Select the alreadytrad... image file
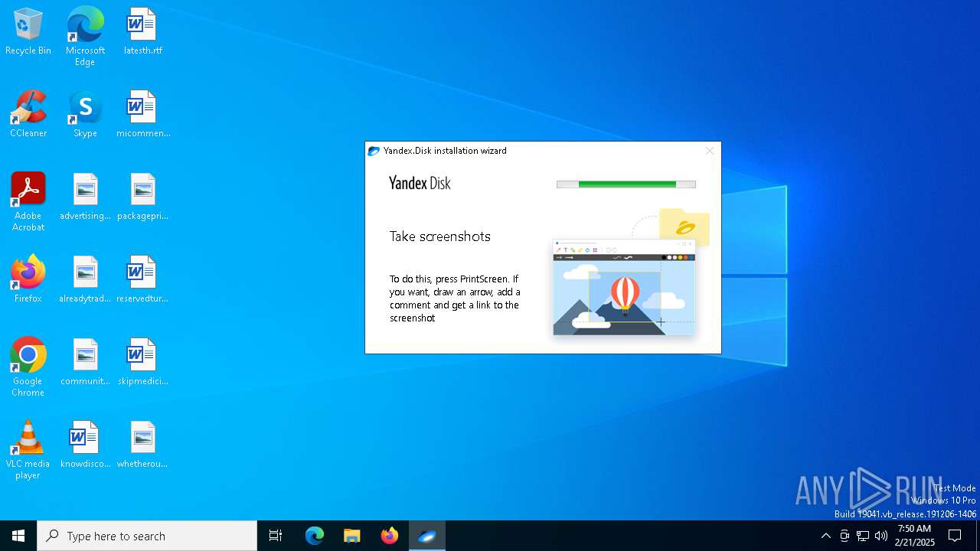This screenshot has height=551, width=980. [x=85, y=280]
